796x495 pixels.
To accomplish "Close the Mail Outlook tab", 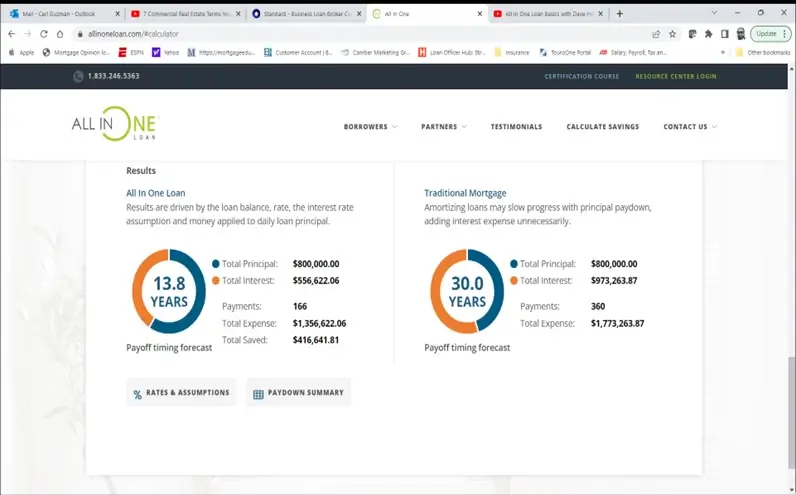I will pyautogui.click(x=117, y=14).
